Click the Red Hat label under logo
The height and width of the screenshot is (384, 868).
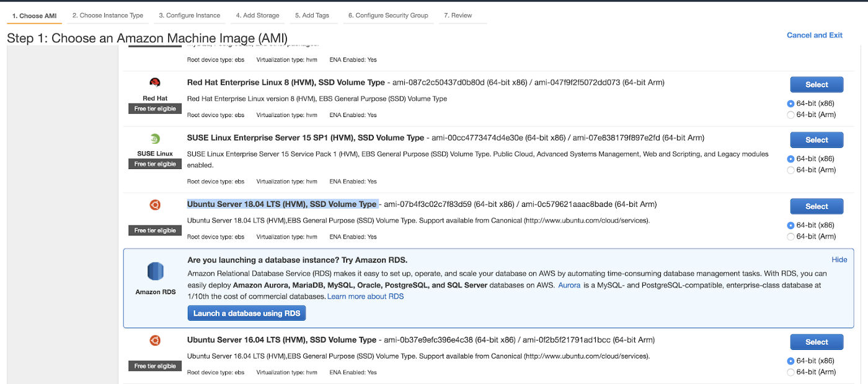click(x=155, y=98)
